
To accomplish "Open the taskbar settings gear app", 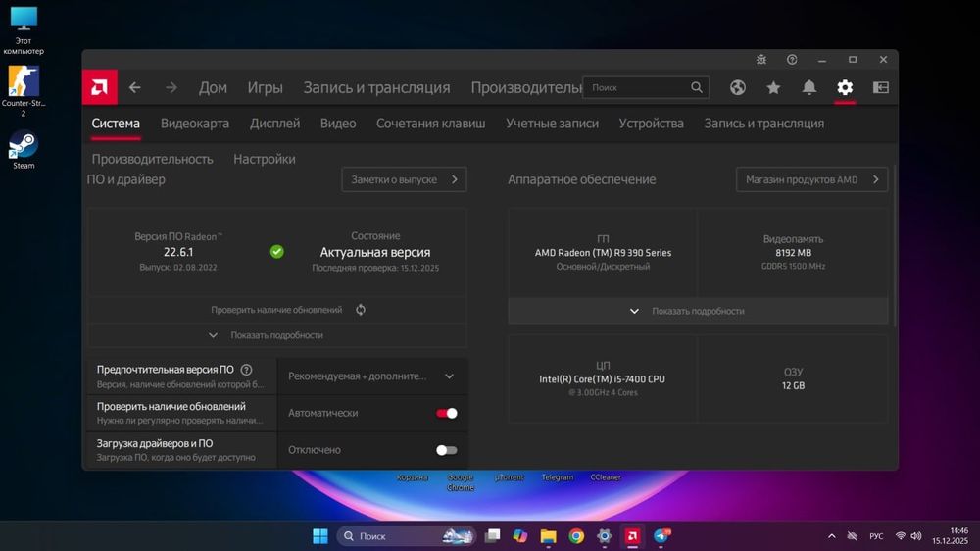I will point(605,536).
